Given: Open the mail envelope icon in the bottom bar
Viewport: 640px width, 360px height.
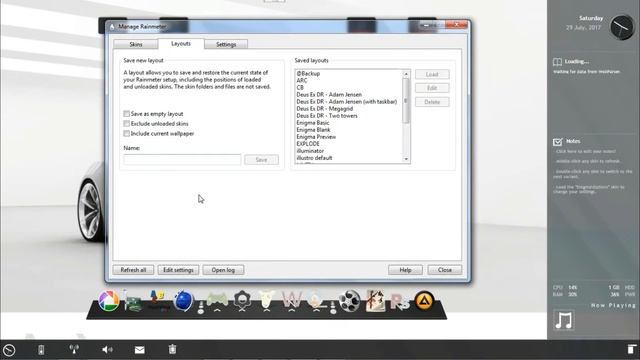Looking at the screenshot, I should tap(140, 350).
